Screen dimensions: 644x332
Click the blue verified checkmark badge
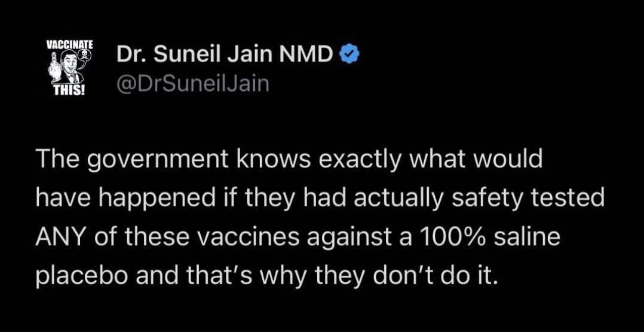coord(348,56)
